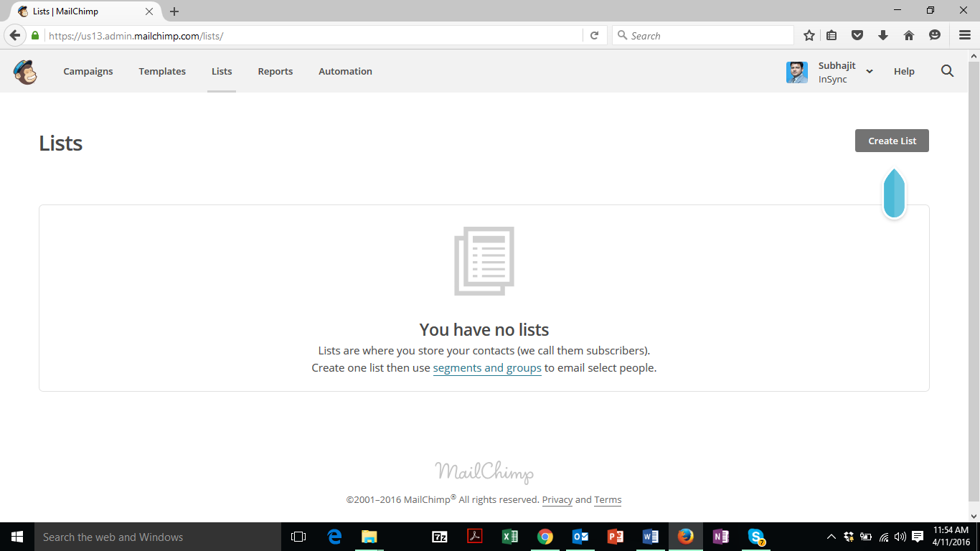
Task: Show bookmarks list icon in Firefox toolbar
Action: (831, 35)
